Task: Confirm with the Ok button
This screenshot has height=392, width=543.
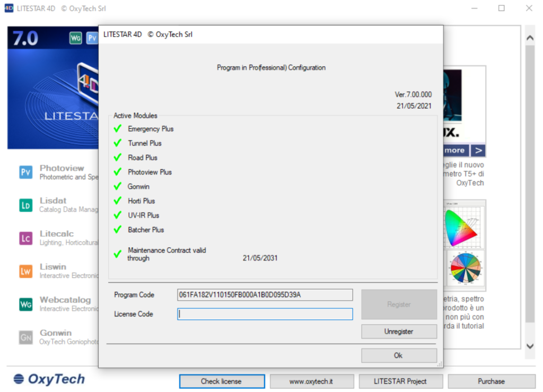Action: click(x=399, y=355)
